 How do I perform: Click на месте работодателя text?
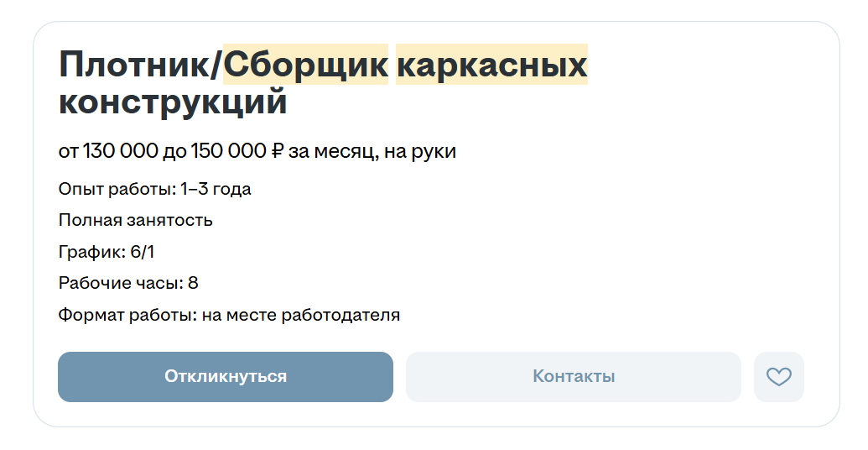(x=300, y=315)
